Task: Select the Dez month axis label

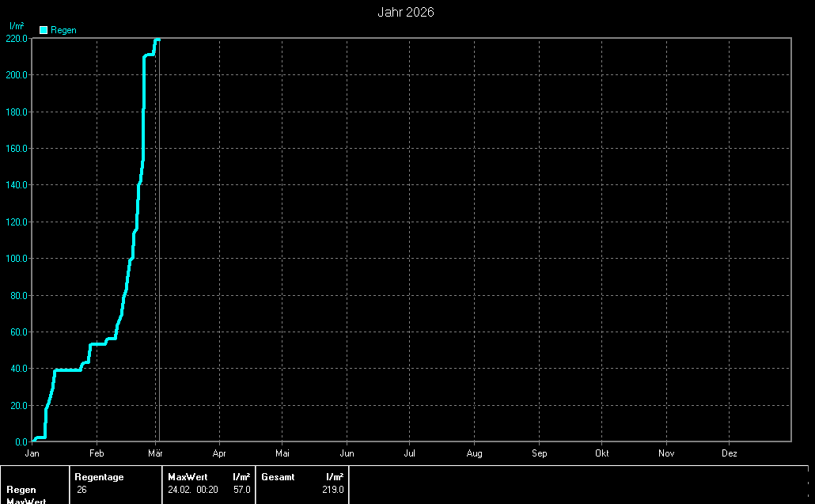Action: pyautogui.click(x=730, y=453)
